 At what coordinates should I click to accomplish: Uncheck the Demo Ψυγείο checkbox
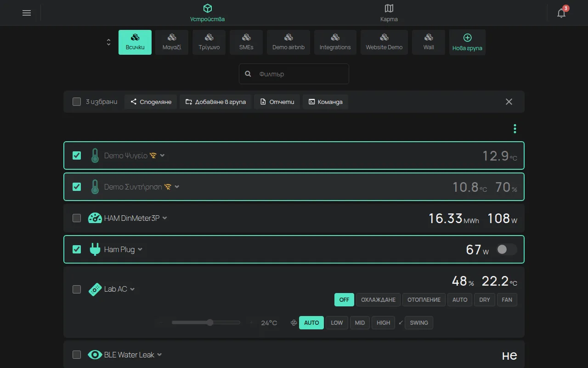click(77, 155)
